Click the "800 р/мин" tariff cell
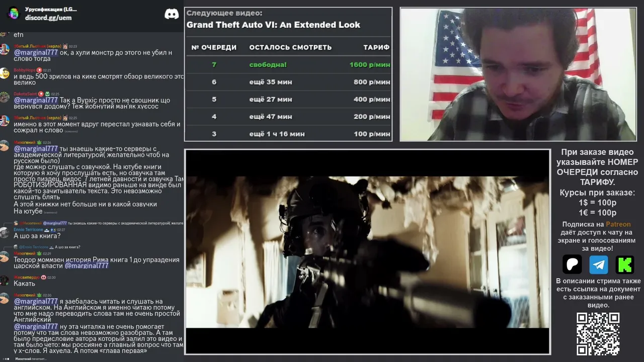The width and height of the screenshot is (644, 362). point(372,82)
